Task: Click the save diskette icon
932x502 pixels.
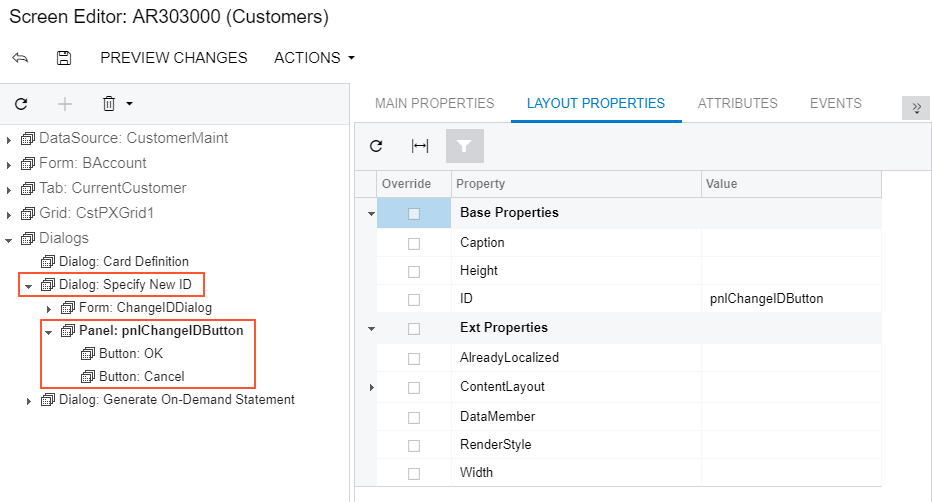Action: coord(64,58)
